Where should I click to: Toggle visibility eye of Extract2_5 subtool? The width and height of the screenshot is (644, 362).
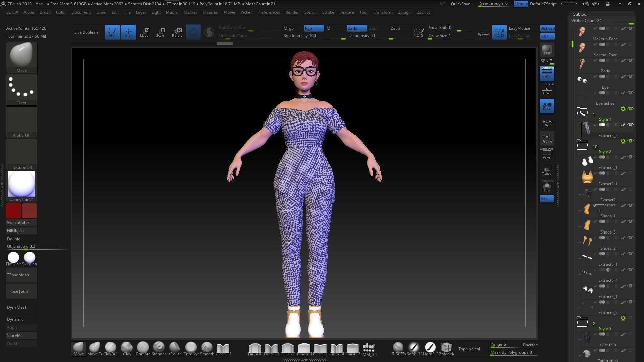(630, 125)
